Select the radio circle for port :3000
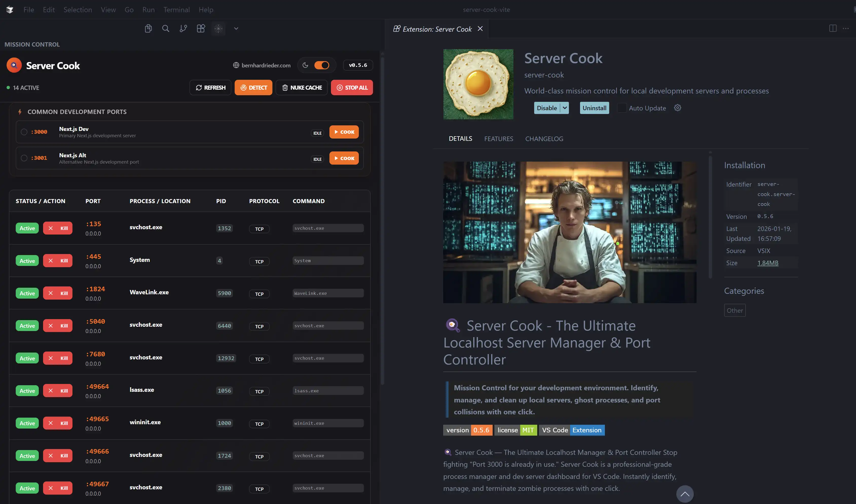 point(24,132)
